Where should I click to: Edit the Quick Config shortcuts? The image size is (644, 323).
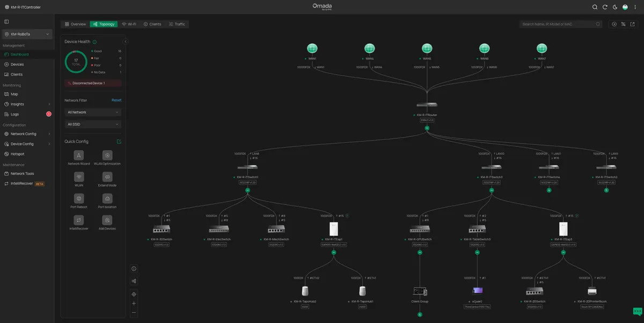pyautogui.click(x=119, y=142)
